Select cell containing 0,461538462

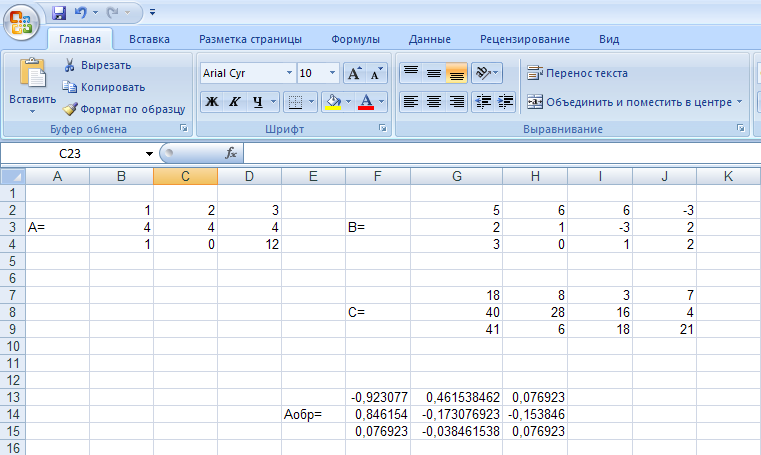(x=456, y=397)
